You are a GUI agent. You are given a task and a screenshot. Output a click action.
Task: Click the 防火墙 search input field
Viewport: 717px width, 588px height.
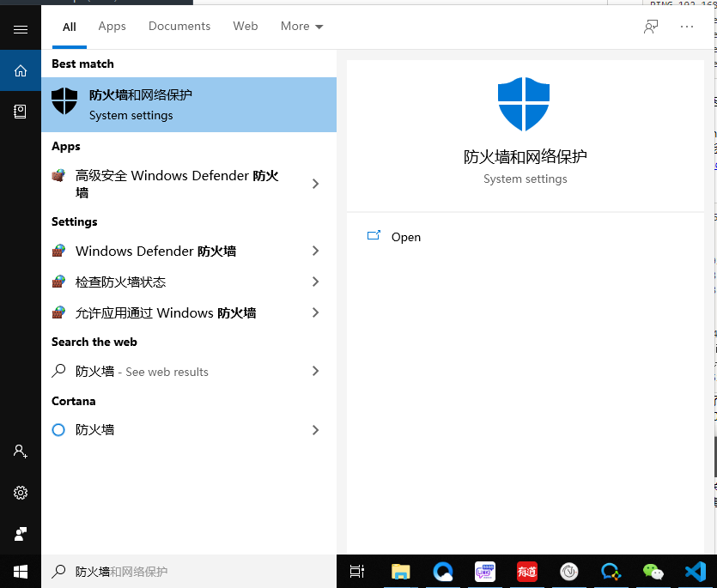pyautogui.click(x=189, y=572)
